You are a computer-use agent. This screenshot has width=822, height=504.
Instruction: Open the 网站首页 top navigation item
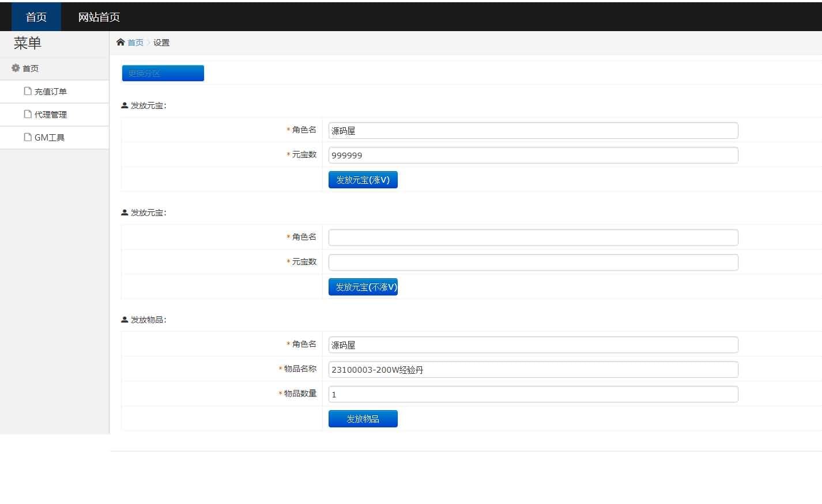tap(99, 17)
